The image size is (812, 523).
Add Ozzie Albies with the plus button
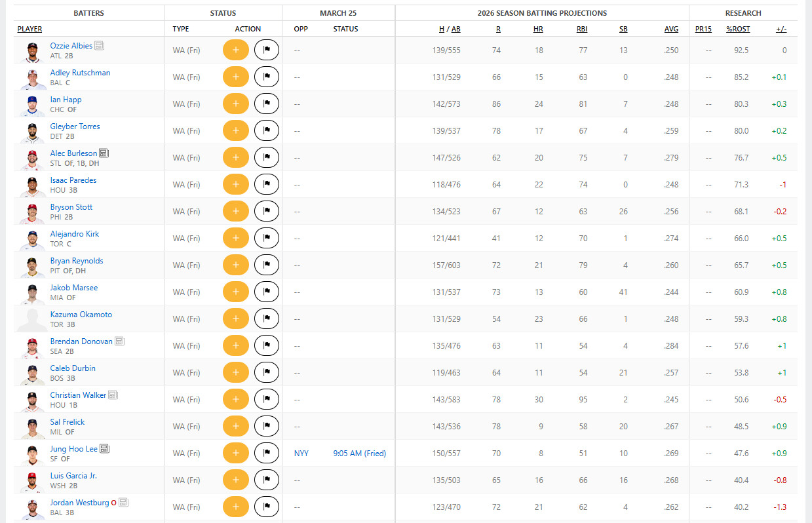[235, 50]
